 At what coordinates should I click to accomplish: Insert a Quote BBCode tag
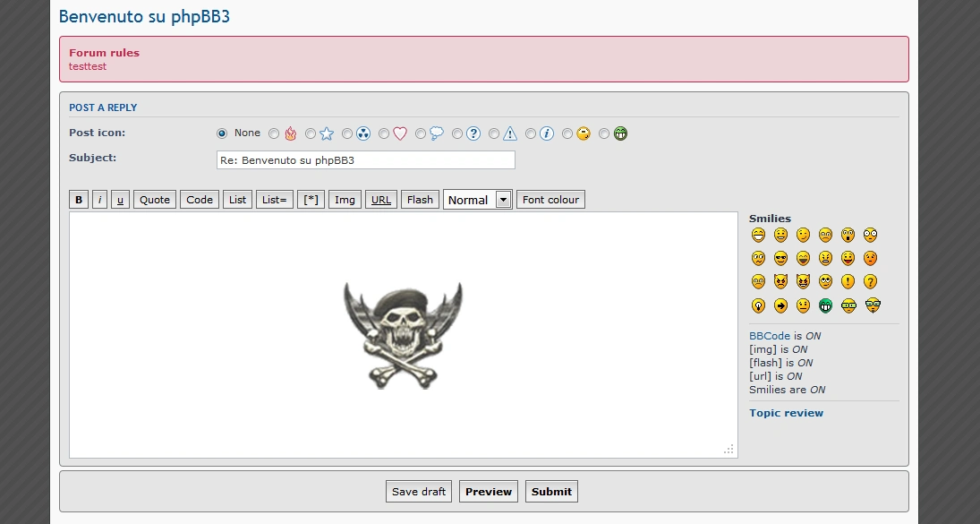[x=154, y=200]
